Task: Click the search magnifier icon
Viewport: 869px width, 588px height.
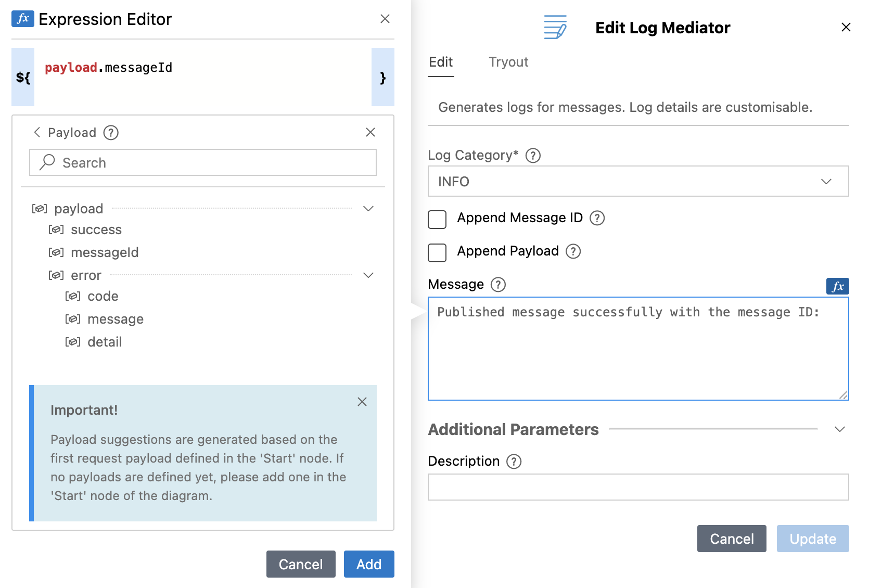Action: (x=47, y=162)
